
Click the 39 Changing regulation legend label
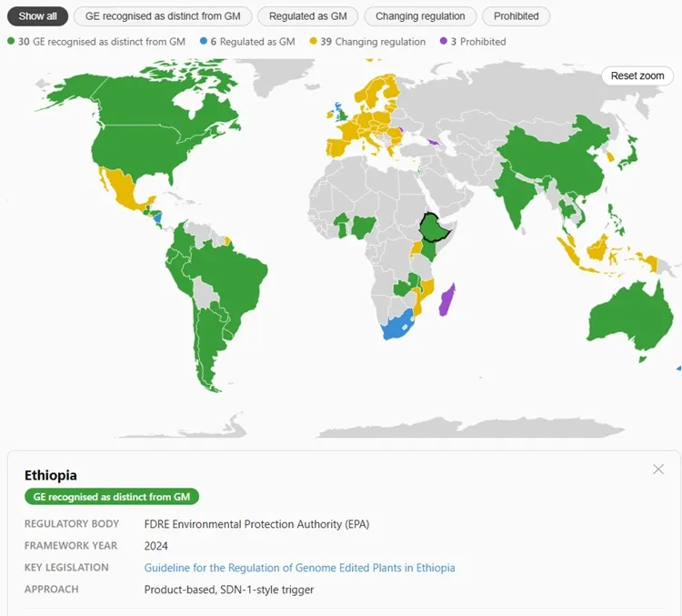pos(373,41)
